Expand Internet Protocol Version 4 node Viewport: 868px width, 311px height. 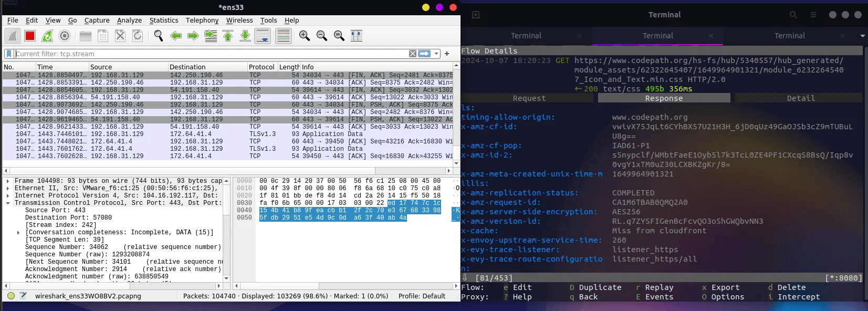[8, 195]
